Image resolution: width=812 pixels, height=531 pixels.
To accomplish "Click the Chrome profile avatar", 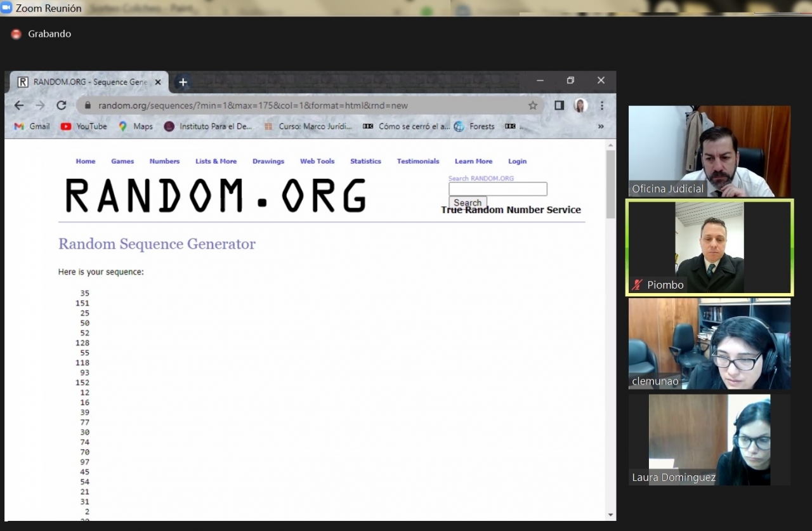I will [x=580, y=105].
